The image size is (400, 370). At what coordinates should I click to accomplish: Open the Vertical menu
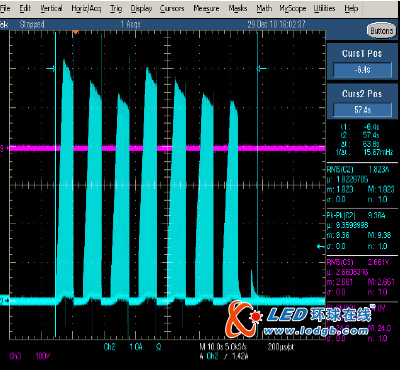tap(51, 8)
